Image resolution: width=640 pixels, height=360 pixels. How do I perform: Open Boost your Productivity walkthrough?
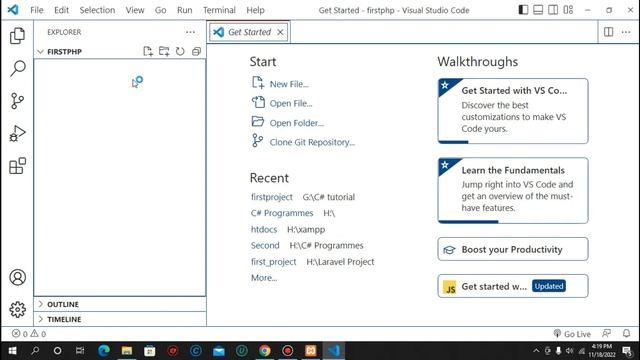pyautogui.click(x=513, y=249)
